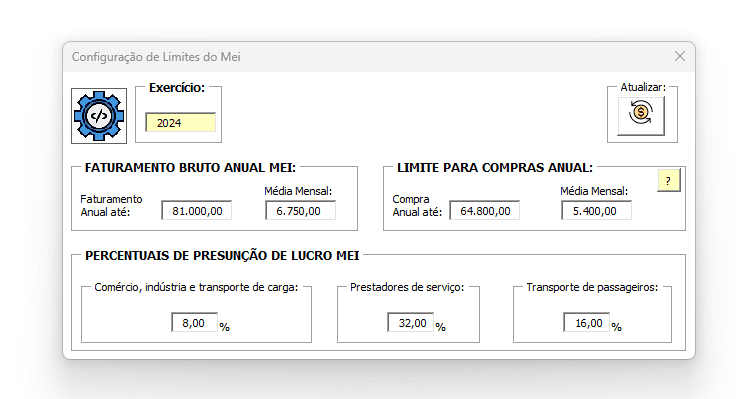Click the Exercício: group label

pos(177,87)
